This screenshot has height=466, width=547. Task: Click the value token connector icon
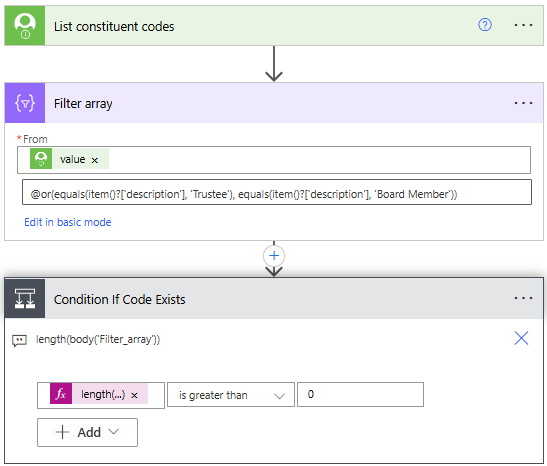[41, 159]
